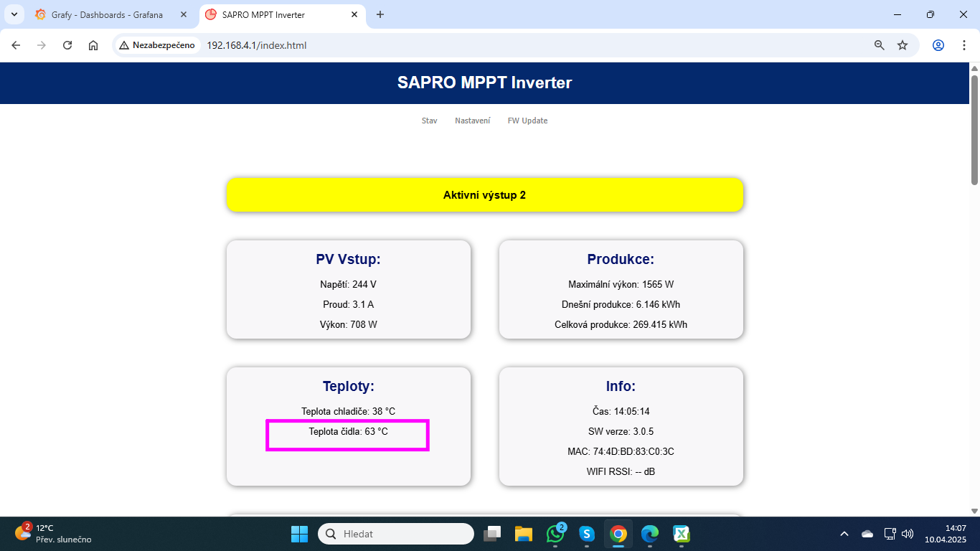980x551 pixels.
Task: Open the Chrome three-dot menu
Action: pyautogui.click(x=964, y=45)
